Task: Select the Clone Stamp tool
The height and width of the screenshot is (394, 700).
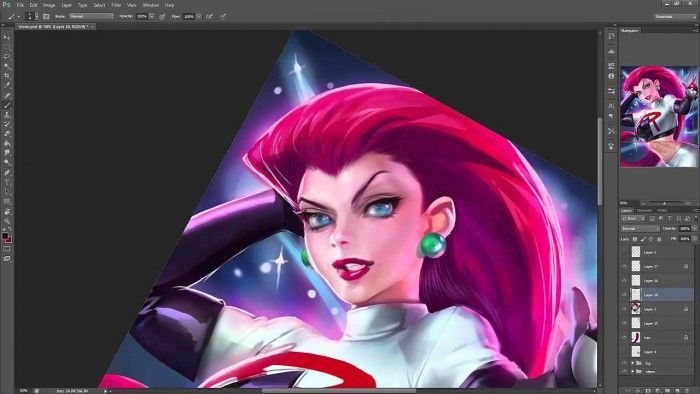Action: tap(7, 115)
